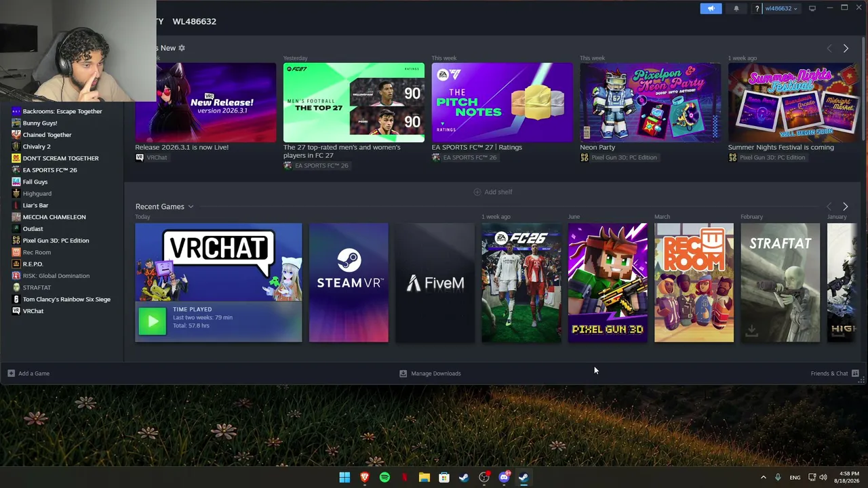Select Tom Clancy's Rainbow Six Siege
868x488 pixels.
click(x=66, y=299)
